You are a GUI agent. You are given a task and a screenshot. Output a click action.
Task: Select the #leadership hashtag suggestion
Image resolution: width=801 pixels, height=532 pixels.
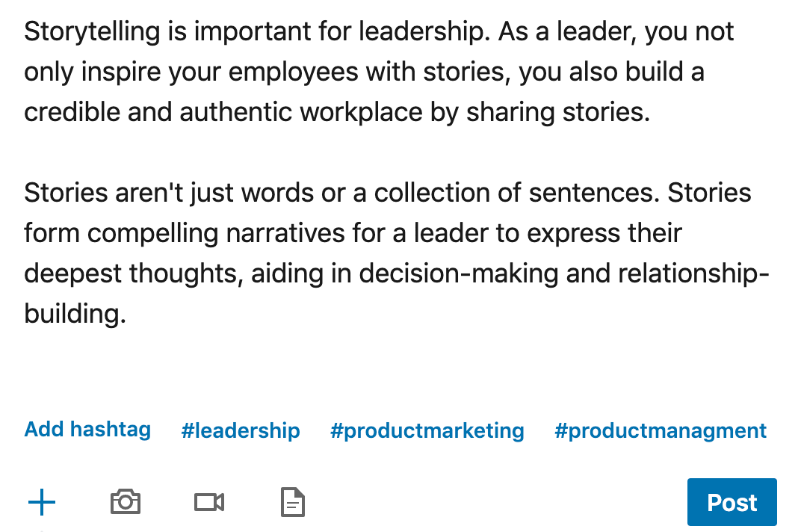[241, 431]
